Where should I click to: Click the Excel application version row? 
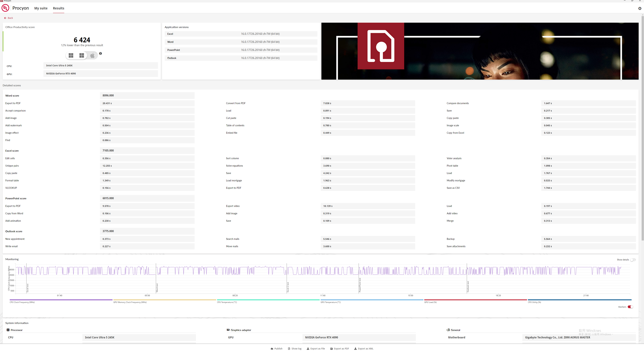coord(241,34)
